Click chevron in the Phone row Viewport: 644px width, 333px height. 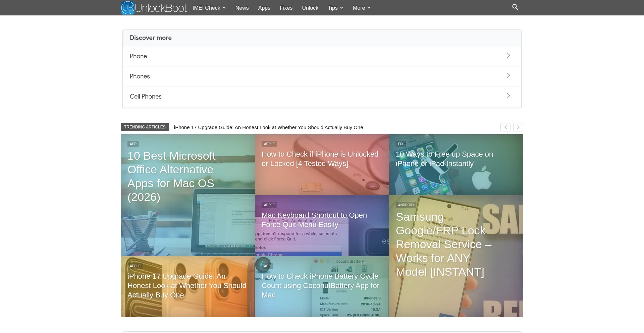(508, 55)
